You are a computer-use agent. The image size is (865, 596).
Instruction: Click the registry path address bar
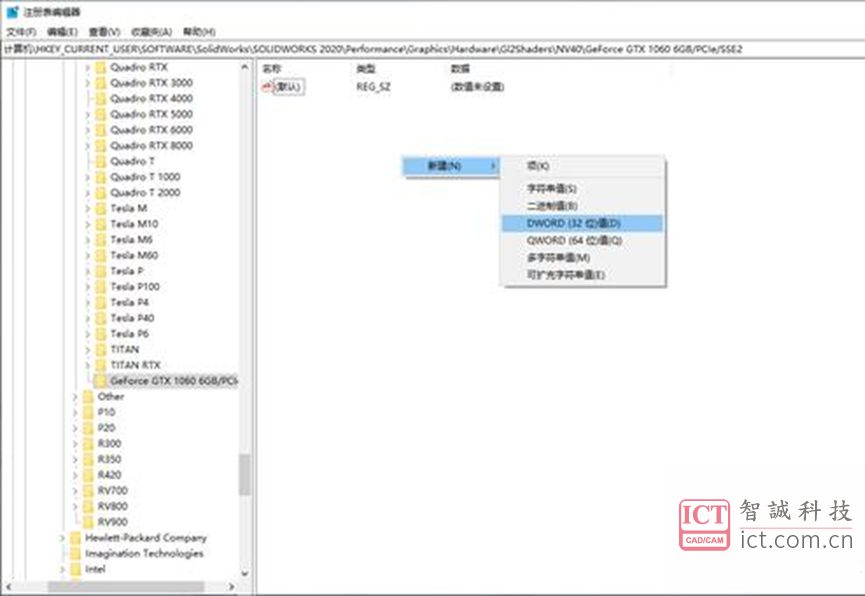[432, 49]
